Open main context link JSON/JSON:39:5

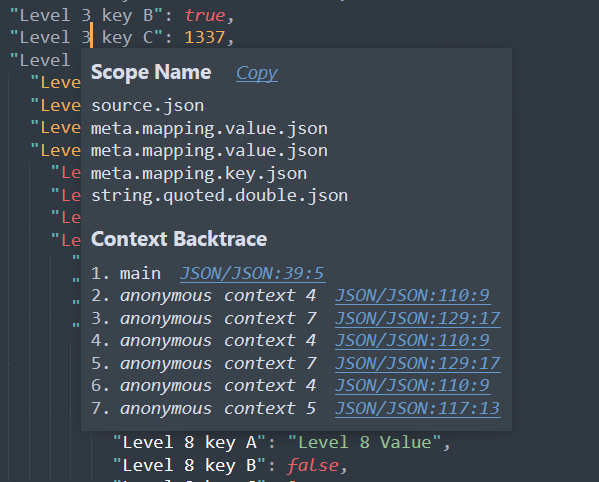253,273
